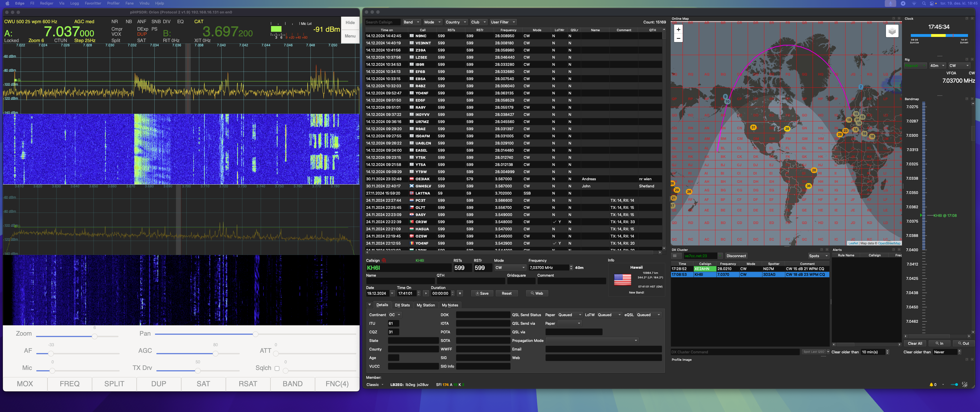Disconnect from the DX cluster
980x412 pixels.
736,256
